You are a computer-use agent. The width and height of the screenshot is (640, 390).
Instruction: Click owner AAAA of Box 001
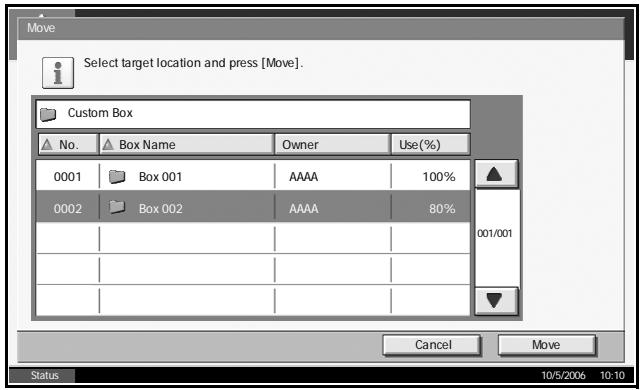click(x=304, y=177)
